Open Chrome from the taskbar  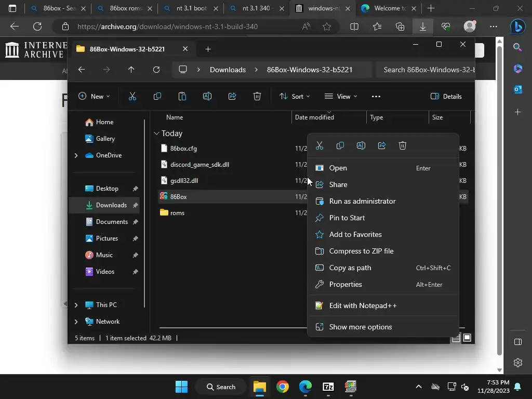point(282,387)
